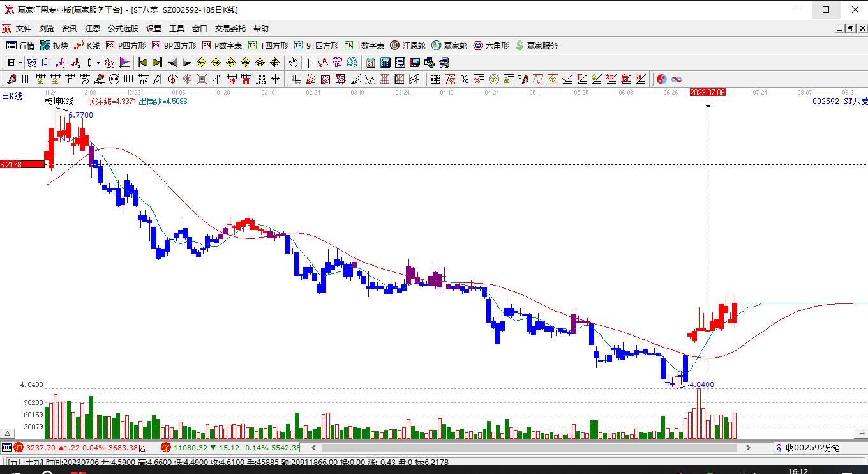The width and height of the screenshot is (868, 474).
Task: Open the T四方形 tool
Action: 268,45
